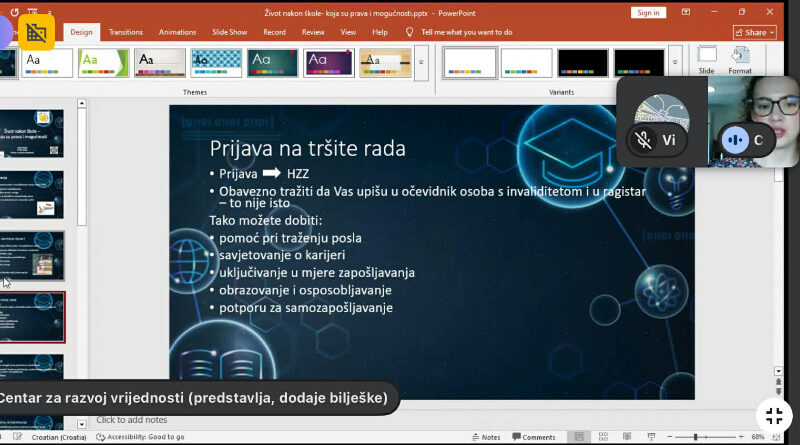Apply the plain white Office theme

[47, 63]
